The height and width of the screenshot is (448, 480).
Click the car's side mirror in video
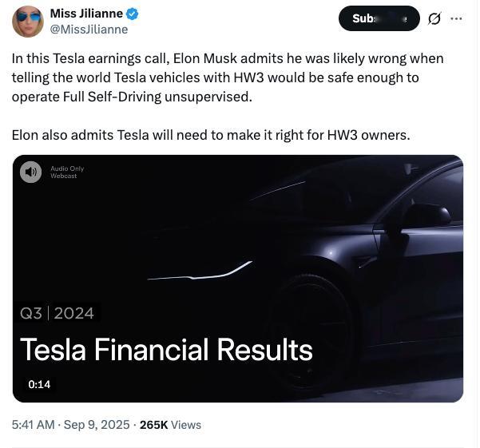coord(425,216)
